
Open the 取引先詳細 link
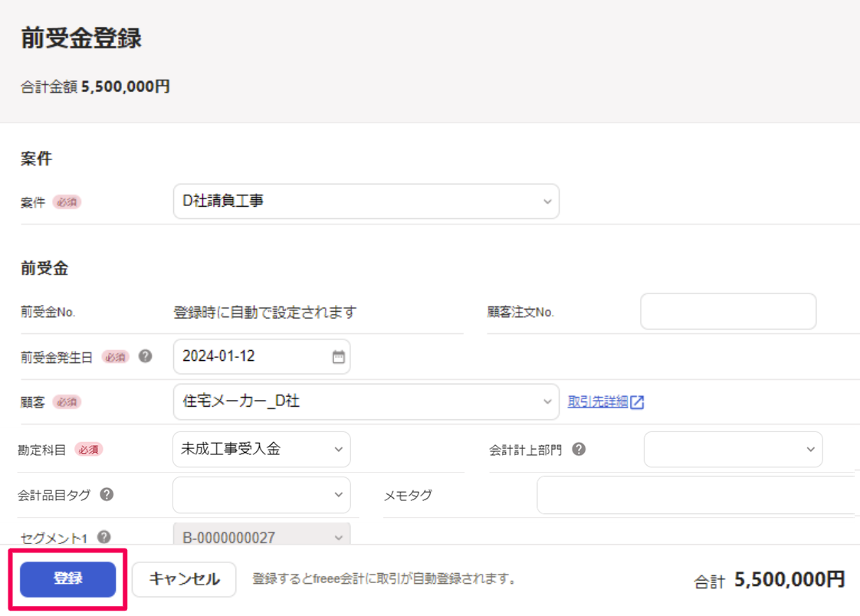[x=598, y=401]
